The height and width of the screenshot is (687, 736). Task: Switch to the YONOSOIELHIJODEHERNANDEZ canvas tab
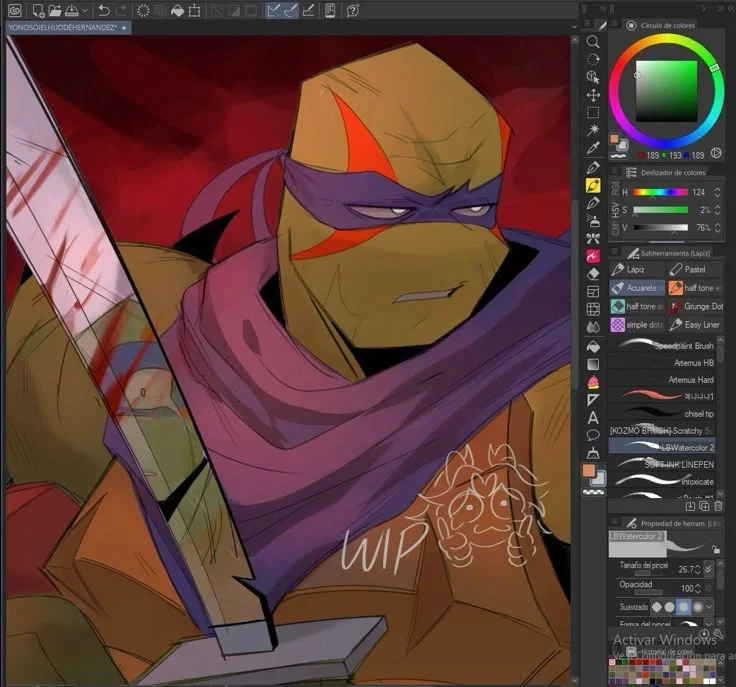coord(68,28)
